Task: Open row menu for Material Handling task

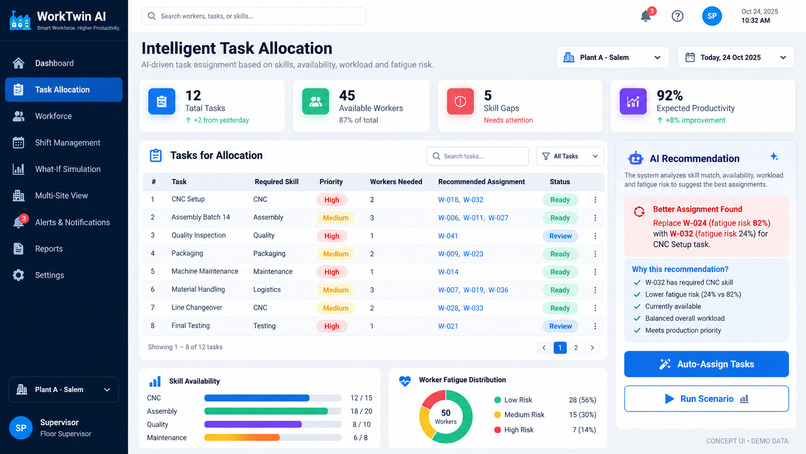Action: [595, 289]
